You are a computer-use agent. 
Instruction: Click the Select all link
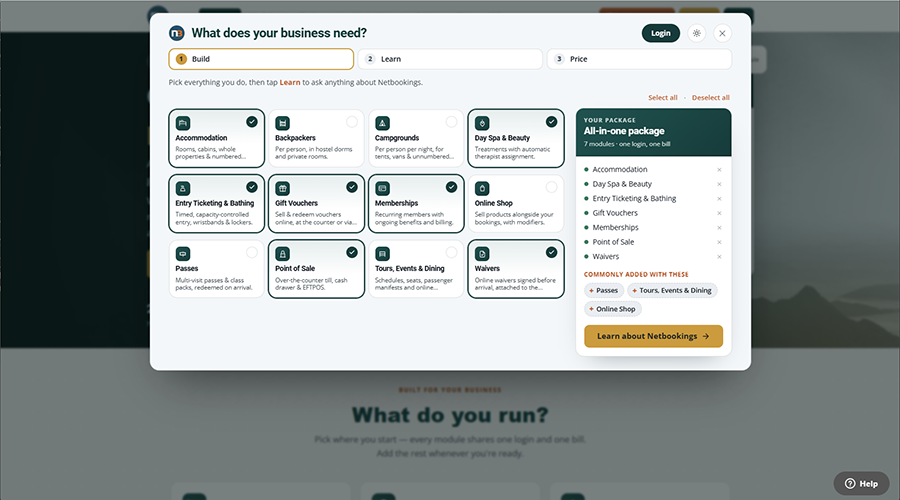(x=663, y=98)
